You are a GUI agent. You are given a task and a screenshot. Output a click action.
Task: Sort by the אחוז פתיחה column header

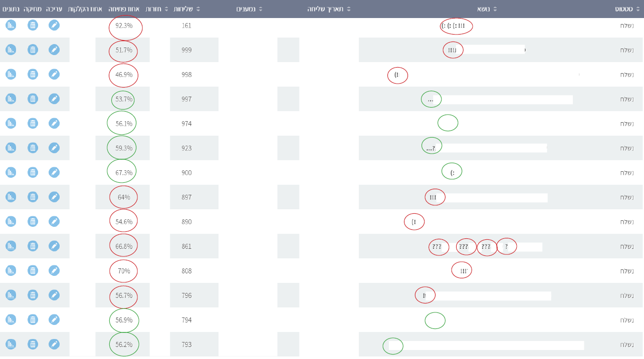pos(125,9)
